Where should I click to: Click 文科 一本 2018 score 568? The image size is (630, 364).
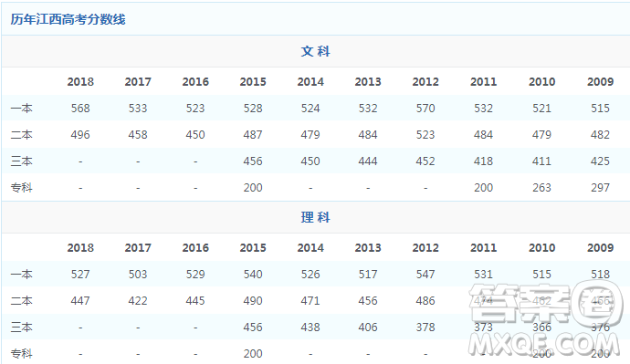(x=80, y=108)
